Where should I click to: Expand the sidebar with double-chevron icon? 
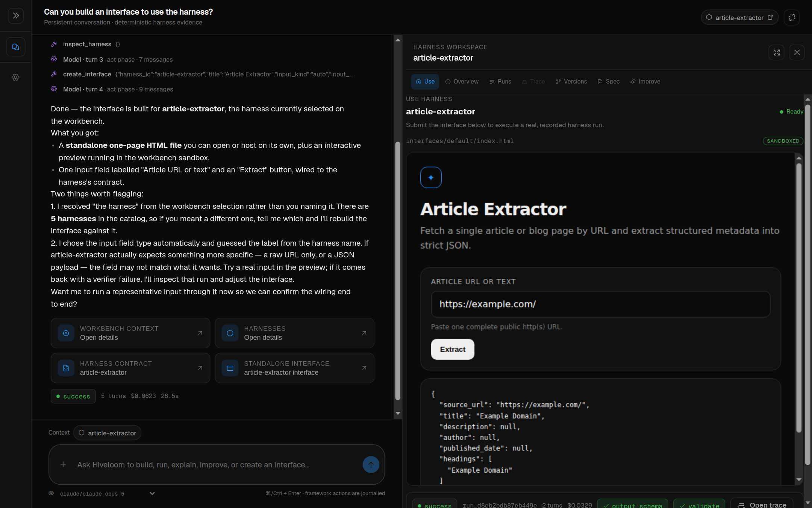tap(15, 15)
